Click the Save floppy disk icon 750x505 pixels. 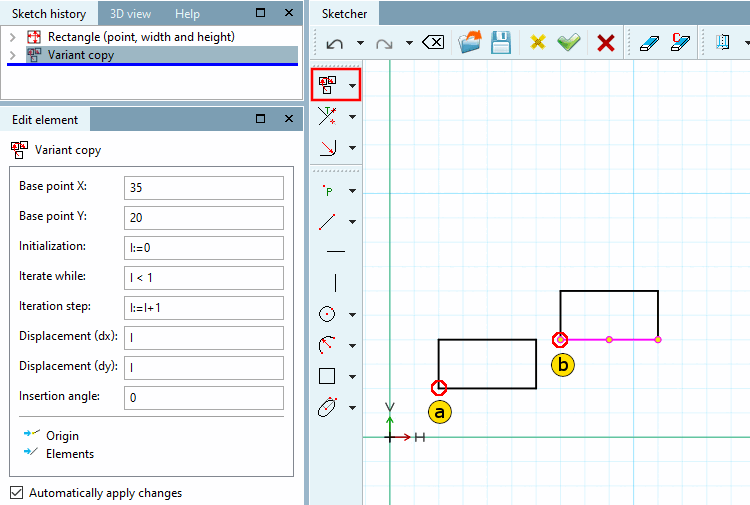[x=501, y=43]
